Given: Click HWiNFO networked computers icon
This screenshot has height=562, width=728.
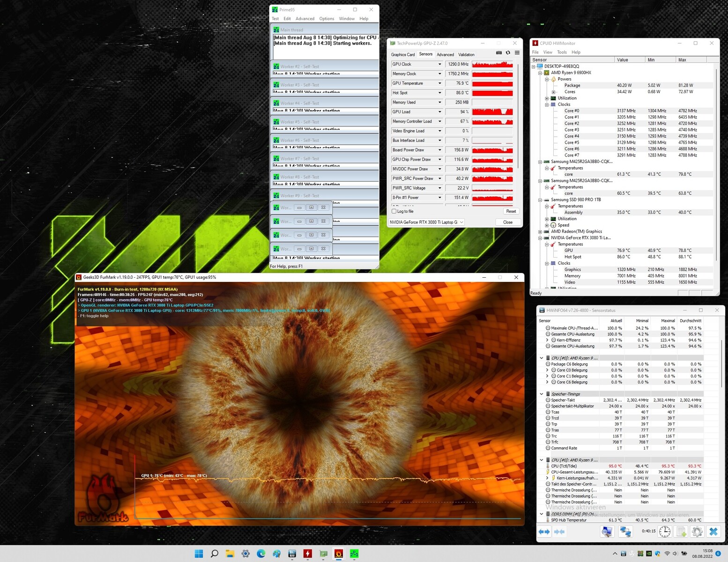Looking at the screenshot, I should 625,532.
